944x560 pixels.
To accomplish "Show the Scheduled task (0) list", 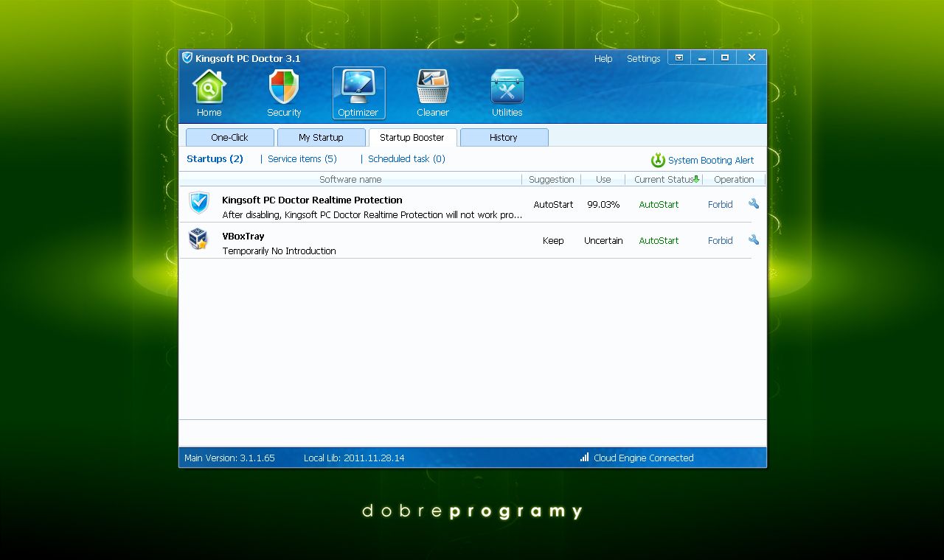I will (406, 158).
